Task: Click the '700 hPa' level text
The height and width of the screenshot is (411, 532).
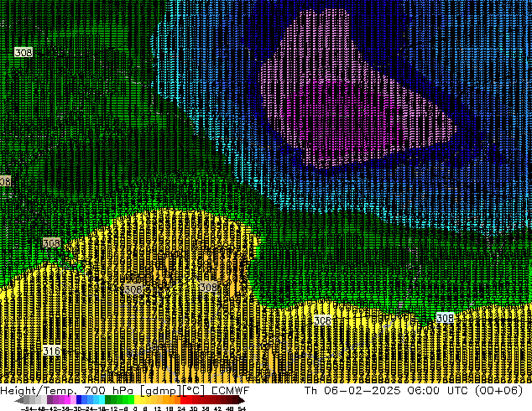Action: pos(108,391)
